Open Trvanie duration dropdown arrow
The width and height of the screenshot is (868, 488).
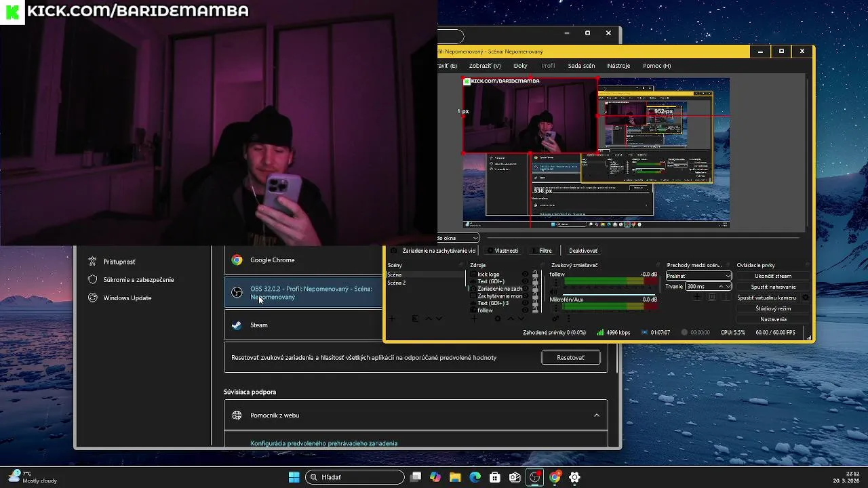(x=728, y=286)
